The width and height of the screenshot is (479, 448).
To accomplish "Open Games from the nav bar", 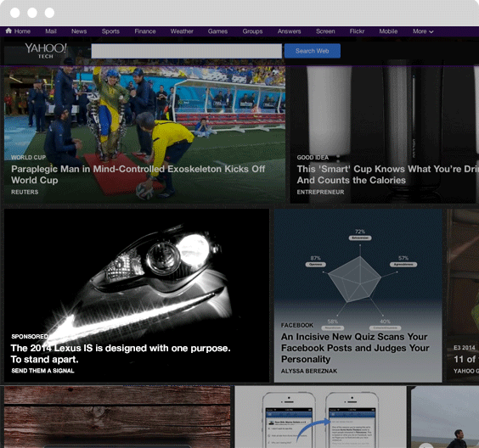I will pyautogui.click(x=217, y=31).
